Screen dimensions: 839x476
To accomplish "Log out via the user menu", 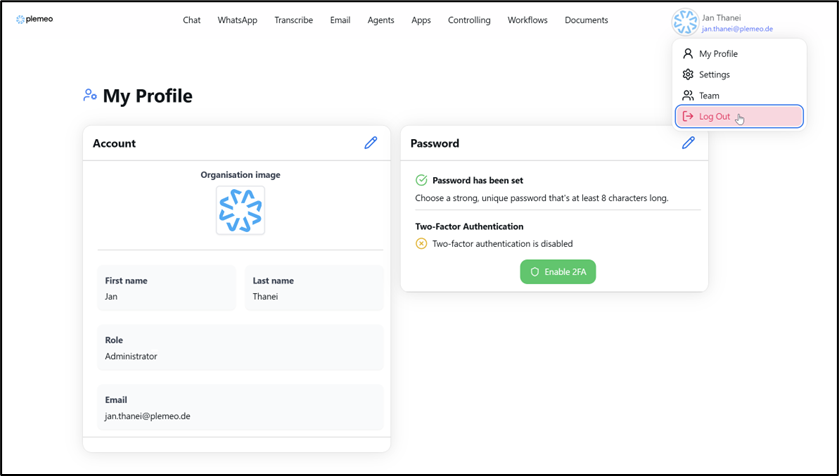I will click(714, 117).
